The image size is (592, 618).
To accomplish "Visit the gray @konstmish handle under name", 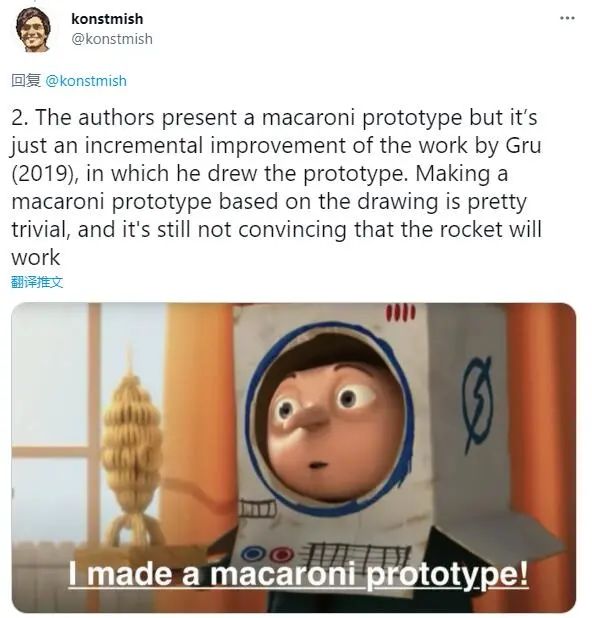I will 112,39.
